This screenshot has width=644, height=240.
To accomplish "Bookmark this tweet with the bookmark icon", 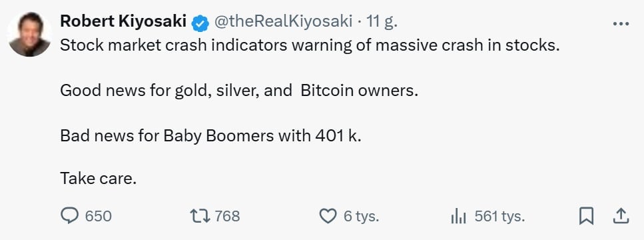I will point(586,216).
